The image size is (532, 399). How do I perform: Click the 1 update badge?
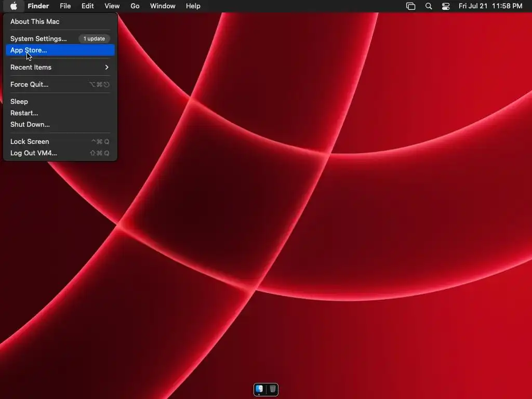pyautogui.click(x=94, y=38)
